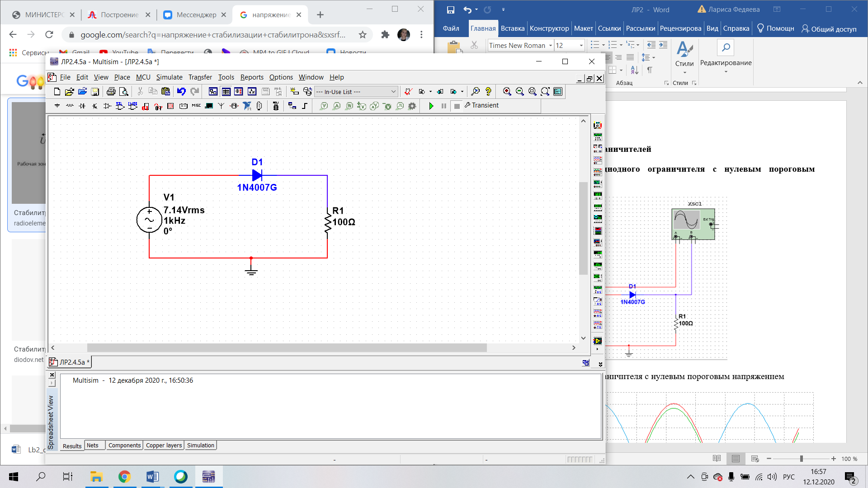Zoom in on the schematic
Screen dimensions: 868x488
[x=507, y=92]
